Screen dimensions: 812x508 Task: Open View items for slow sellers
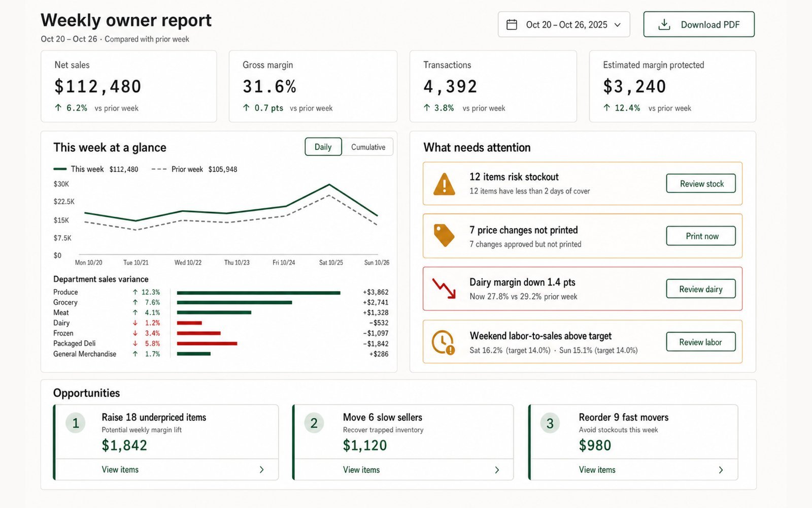pos(361,470)
